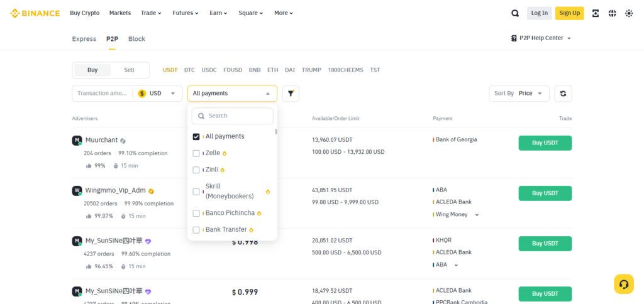Click the Zelle hot flame icon

point(225,153)
